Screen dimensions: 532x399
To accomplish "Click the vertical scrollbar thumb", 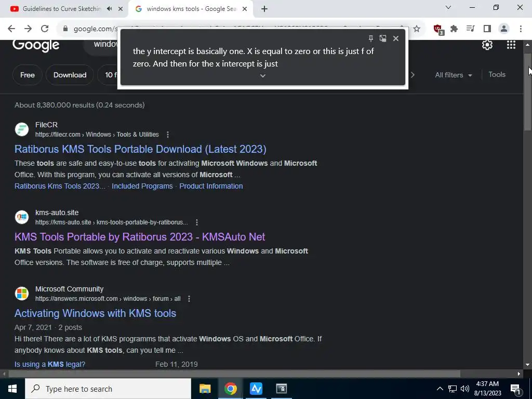I will (528, 91).
